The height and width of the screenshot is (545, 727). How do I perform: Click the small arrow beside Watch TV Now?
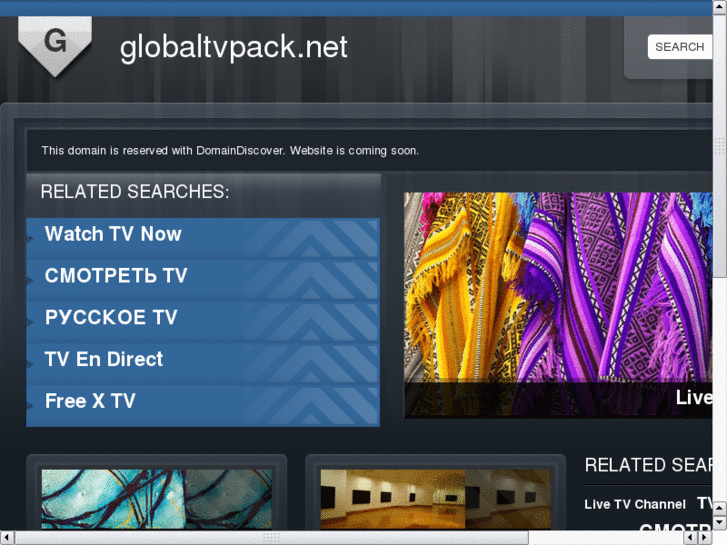(x=31, y=238)
